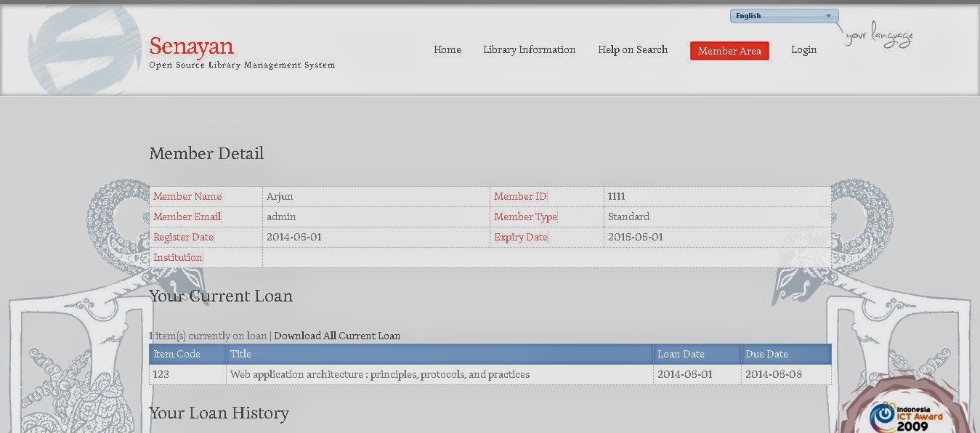This screenshot has width=980, height=433.
Task: Click the Register Date label
Action: click(x=183, y=237)
